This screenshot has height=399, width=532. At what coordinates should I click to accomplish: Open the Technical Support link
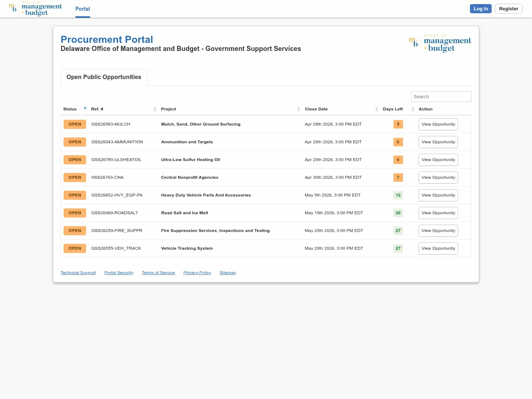(78, 273)
